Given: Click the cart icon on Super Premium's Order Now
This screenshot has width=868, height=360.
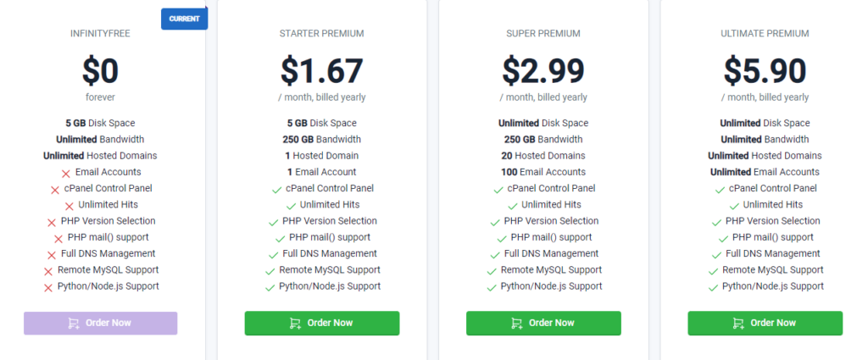Looking at the screenshot, I should pos(516,323).
